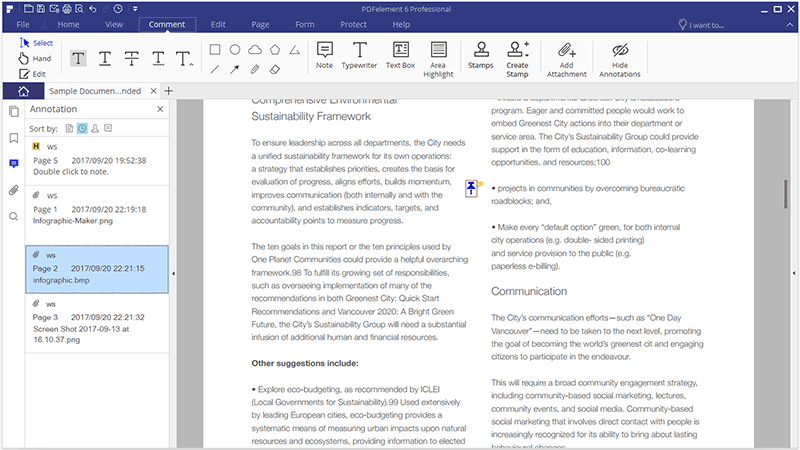
Task: Print the document from quick toolbar
Action: pos(67,9)
